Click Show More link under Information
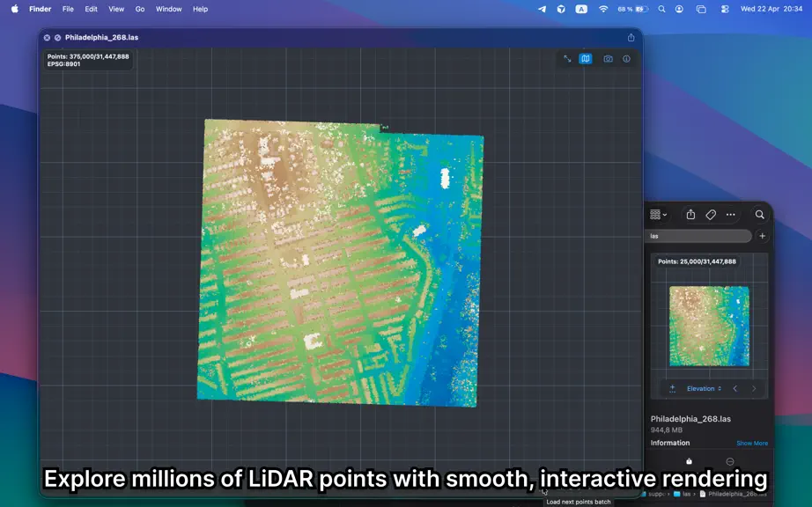Viewport: 812px width, 507px height. click(x=752, y=444)
